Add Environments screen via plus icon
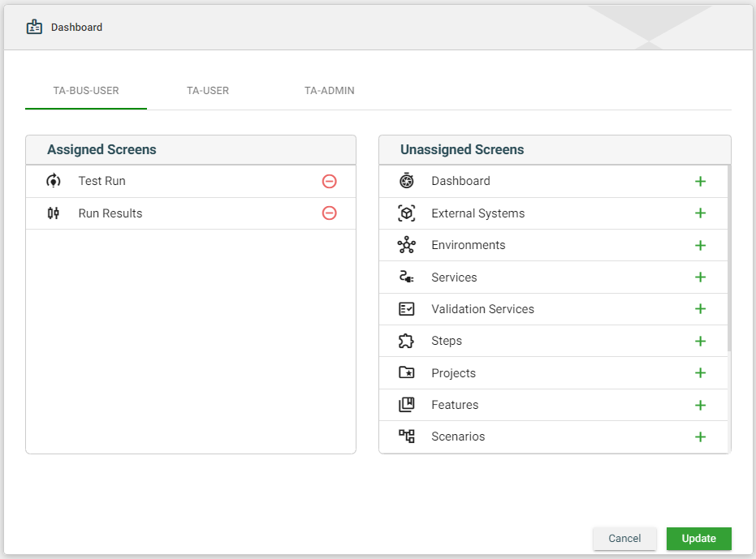Image resolution: width=756 pixels, height=559 pixels. click(x=700, y=245)
